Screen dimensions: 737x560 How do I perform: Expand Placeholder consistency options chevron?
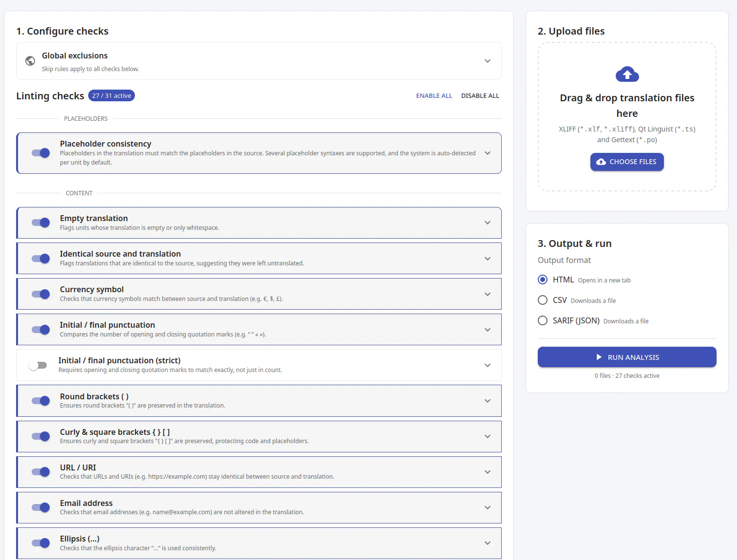coord(488,153)
